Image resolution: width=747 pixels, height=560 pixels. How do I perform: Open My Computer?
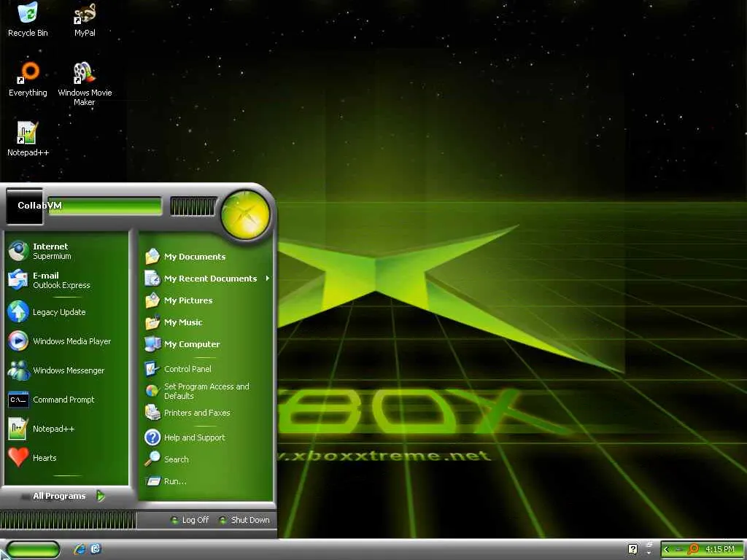(x=206, y=344)
